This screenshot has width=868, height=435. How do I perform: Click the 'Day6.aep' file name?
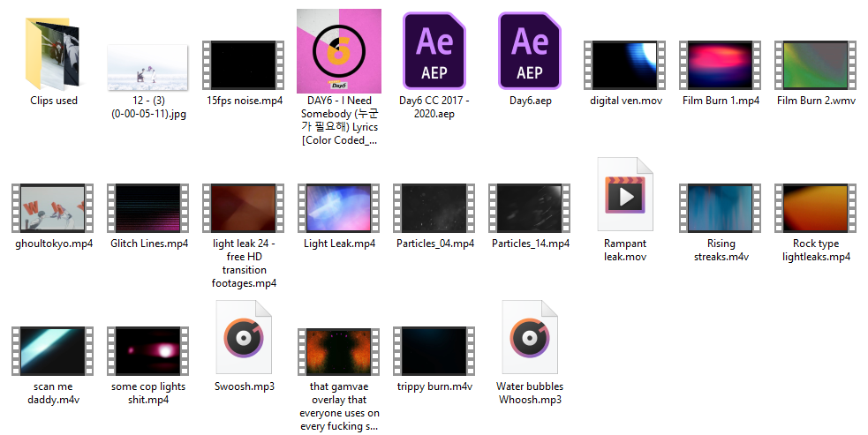coord(531,101)
